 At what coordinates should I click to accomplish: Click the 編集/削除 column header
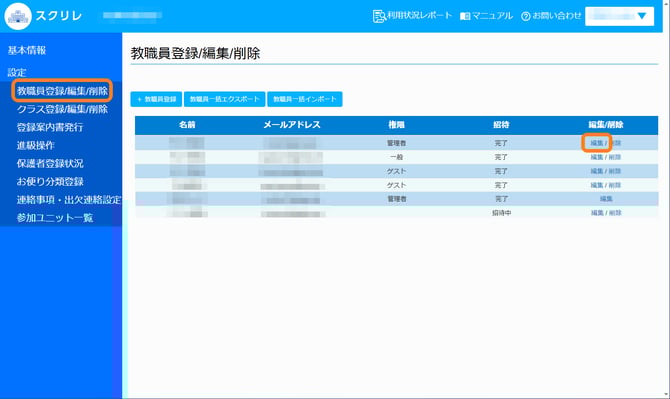pos(606,125)
